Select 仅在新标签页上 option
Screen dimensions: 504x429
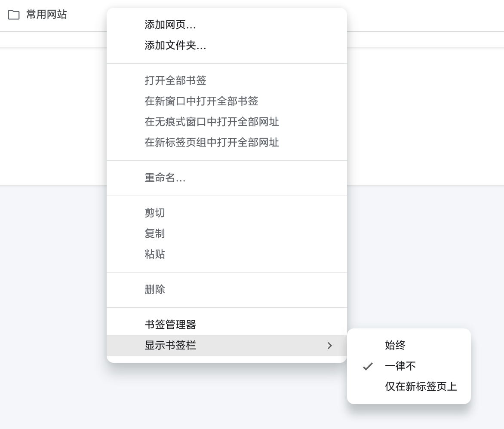(409, 386)
